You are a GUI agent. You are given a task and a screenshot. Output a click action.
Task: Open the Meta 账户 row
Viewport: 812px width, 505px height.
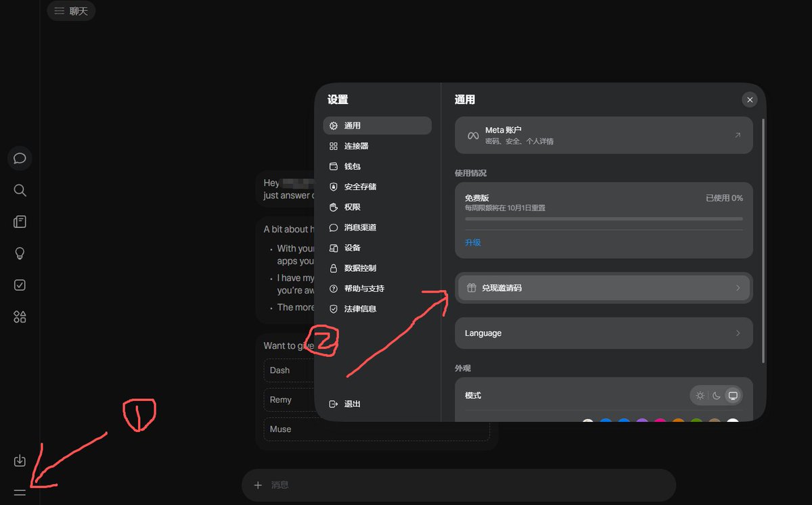click(x=604, y=135)
